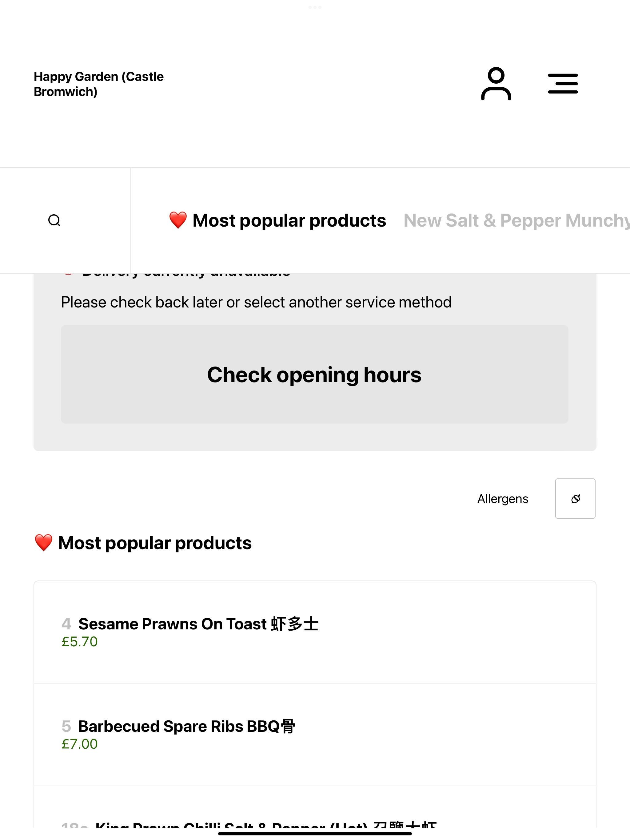The image size is (630, 840).
Task: Click the heart beside Most popular products heading
Action: click(44, 543)
